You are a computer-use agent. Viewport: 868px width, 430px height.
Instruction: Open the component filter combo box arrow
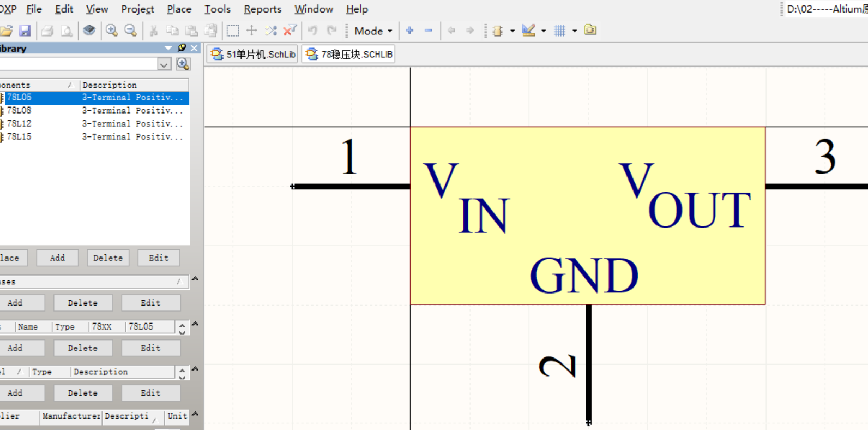[164, 64]
